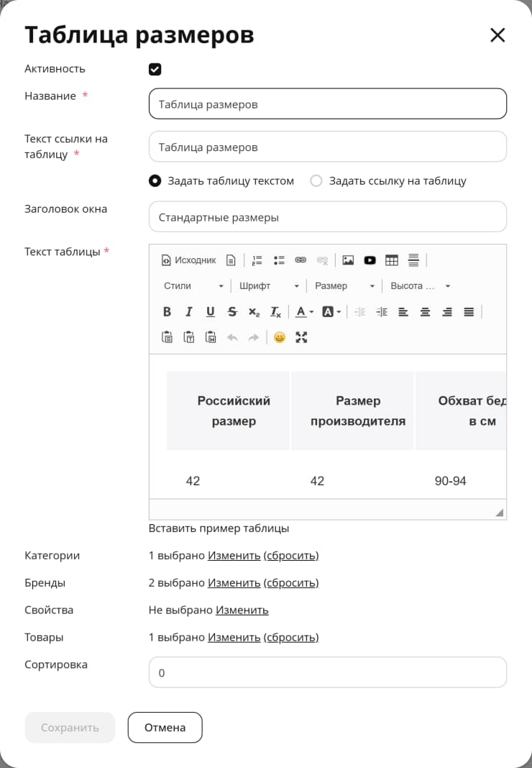Click the Сортировка input field
532x768 pixels.
[x=328, y=672]
